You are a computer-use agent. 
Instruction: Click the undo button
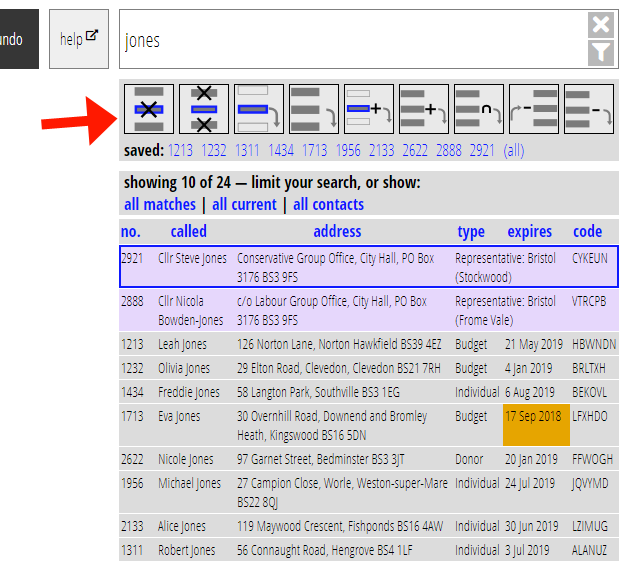[19, 39]
